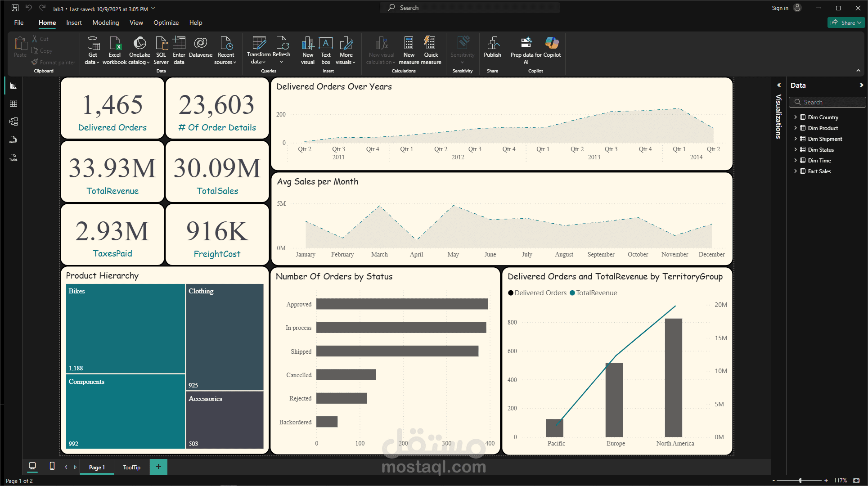
Task: Click the Excel workbook icon
Action: 115,44
